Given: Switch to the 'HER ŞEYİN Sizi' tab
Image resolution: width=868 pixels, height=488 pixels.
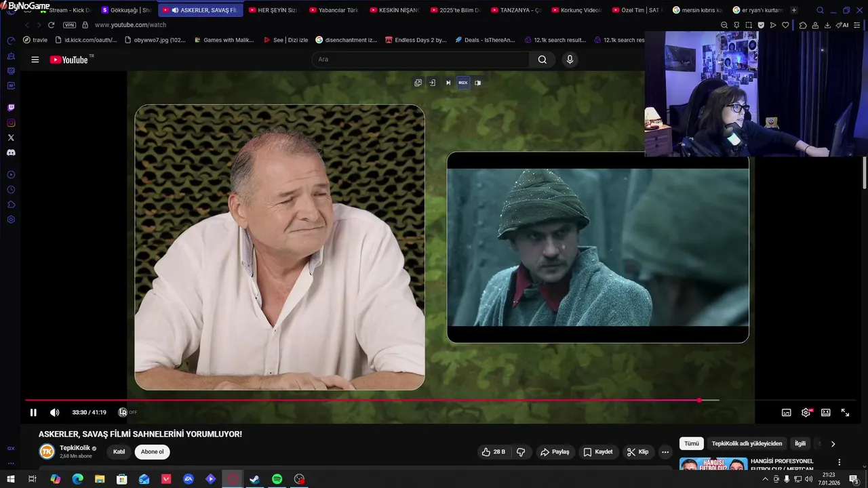Looking at the screenshot, I should [273, 10].
